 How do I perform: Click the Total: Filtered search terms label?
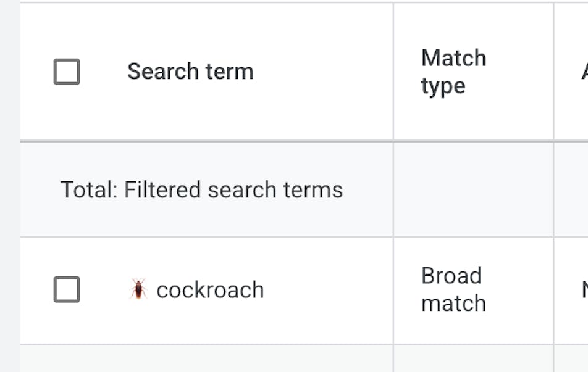tap(201, 189)
